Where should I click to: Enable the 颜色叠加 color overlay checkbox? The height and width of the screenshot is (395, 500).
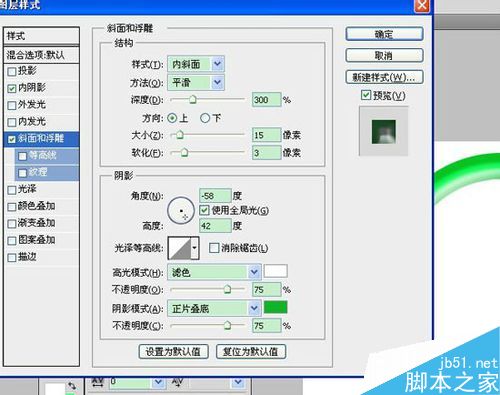point(12,207)
